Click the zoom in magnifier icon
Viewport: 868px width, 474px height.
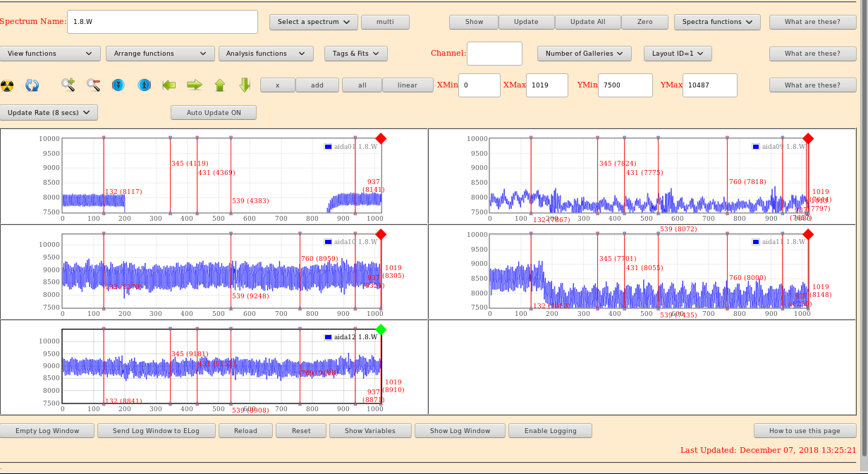(x=68, y=85)
